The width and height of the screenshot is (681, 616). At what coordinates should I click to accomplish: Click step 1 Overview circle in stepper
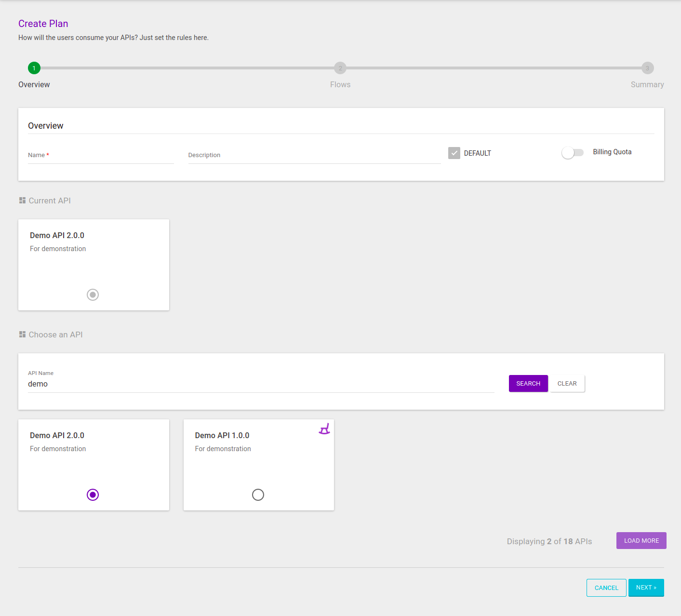click(34, 68)
